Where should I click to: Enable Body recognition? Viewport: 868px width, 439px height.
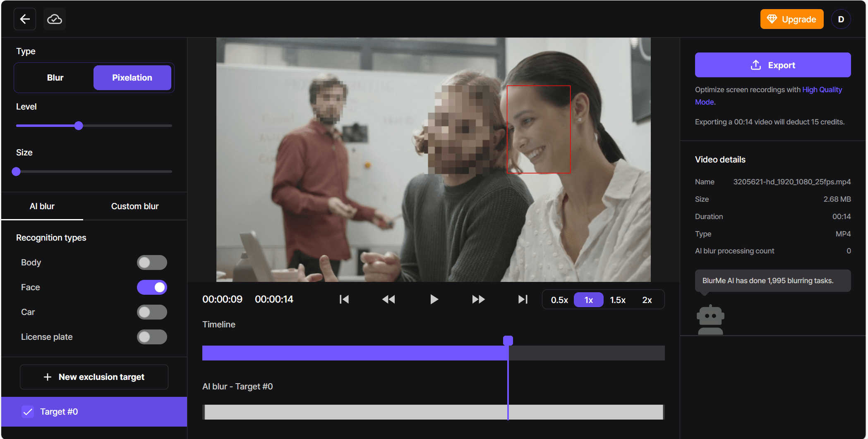click(152, 262)
